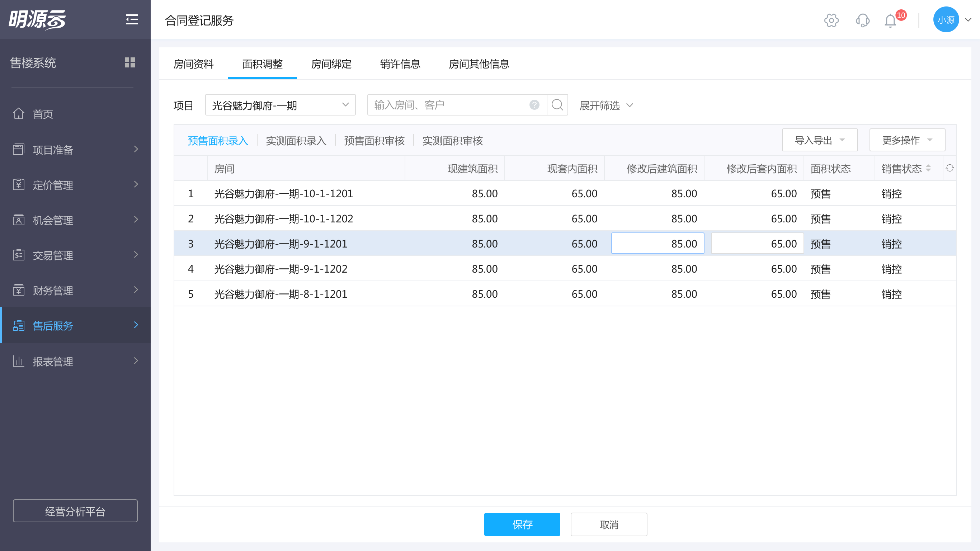Select the 实测面积录入 sub-tab

pyautogui.click(x=296, y=141)
